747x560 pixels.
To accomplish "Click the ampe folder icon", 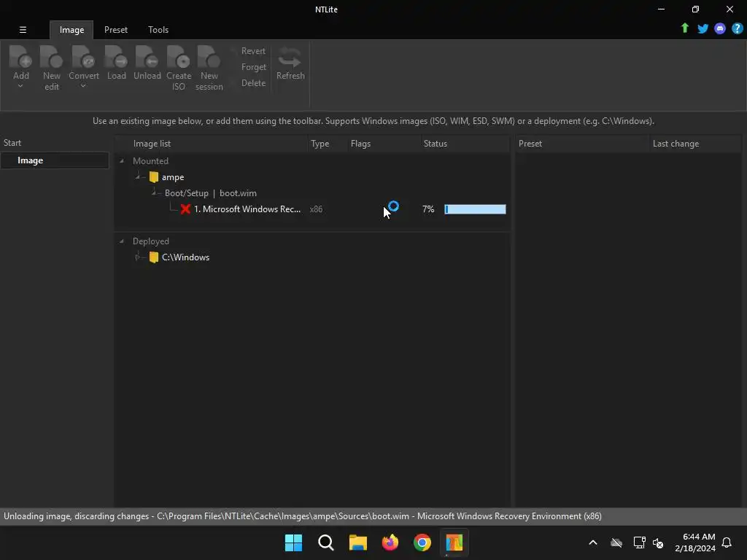I will (153, 177).
